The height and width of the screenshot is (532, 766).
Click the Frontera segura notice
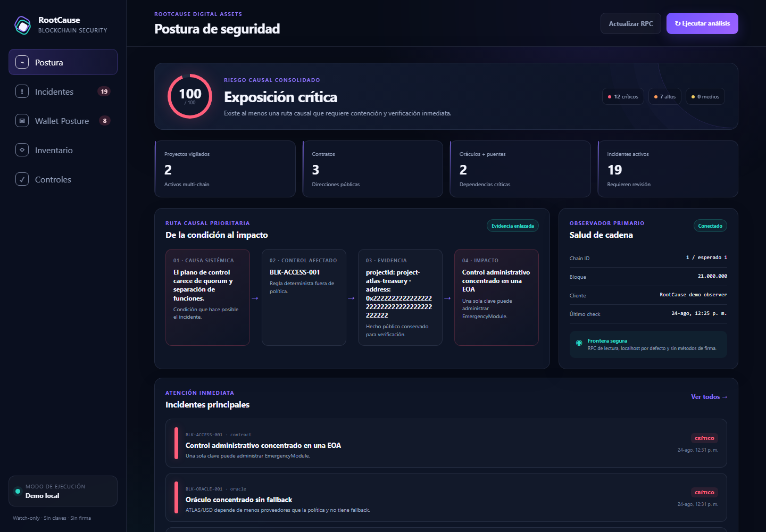click(648, 345)
